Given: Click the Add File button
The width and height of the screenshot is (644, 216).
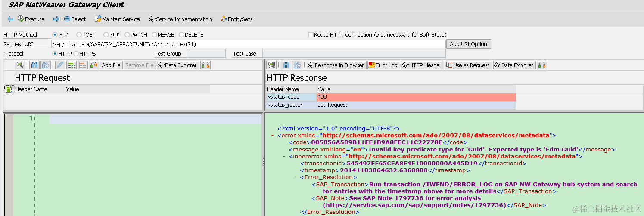Looking at the screenshot, I should [111, 65].
